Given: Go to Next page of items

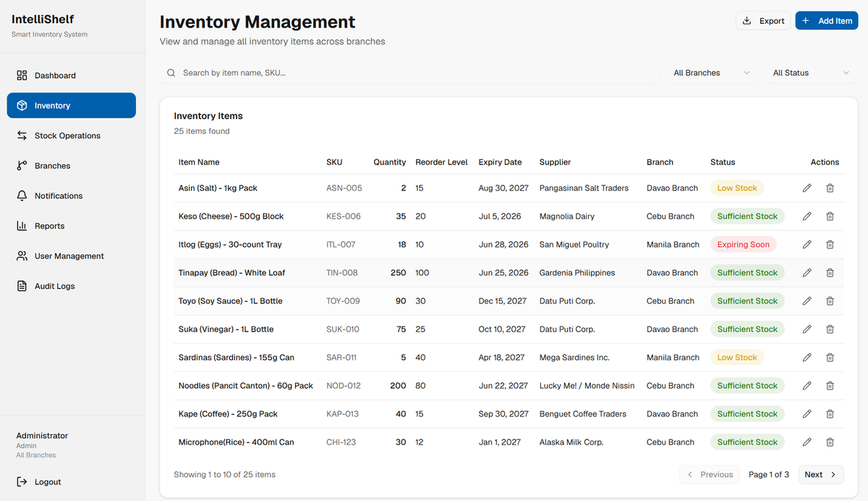Looking at the screenshot, I should 821,475.
